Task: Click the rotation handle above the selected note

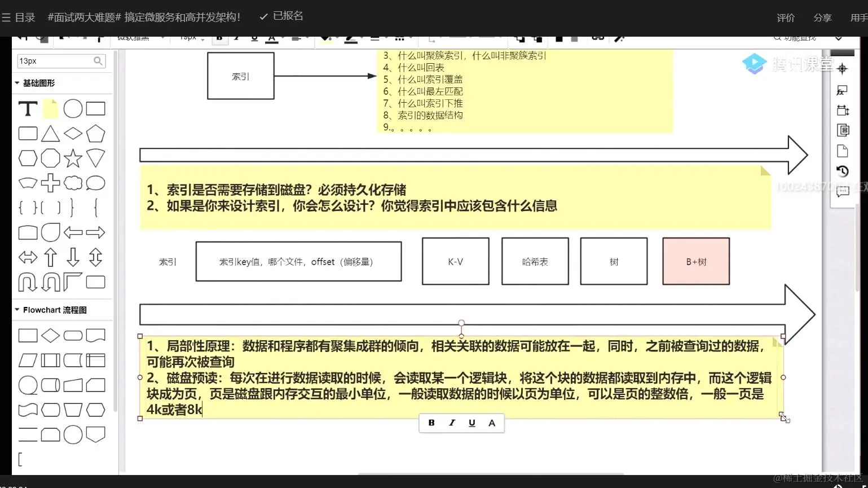Action: click(461, 323)
